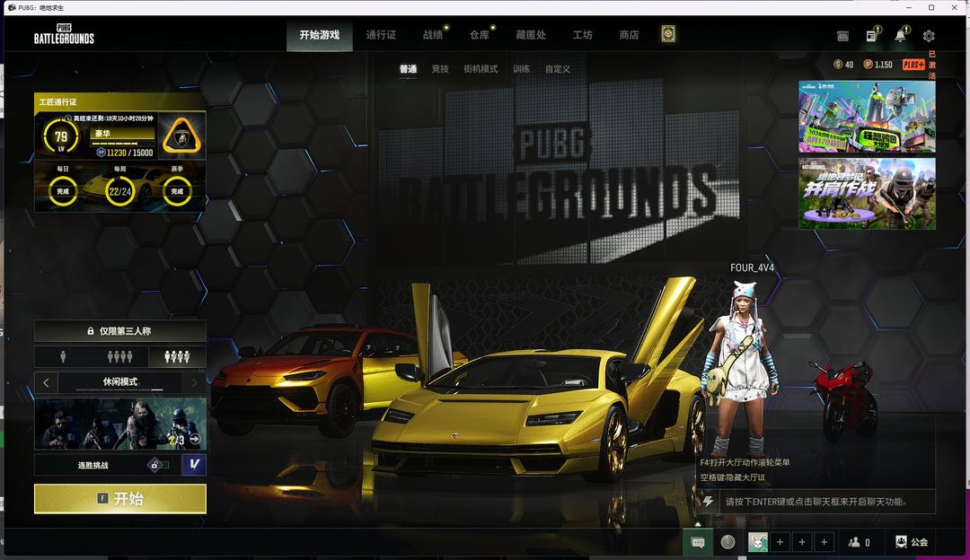The height and width of the screenshot is (560, 970).
Task: Click the arrow on the 2/3 mode image
Action: point(195,439)
